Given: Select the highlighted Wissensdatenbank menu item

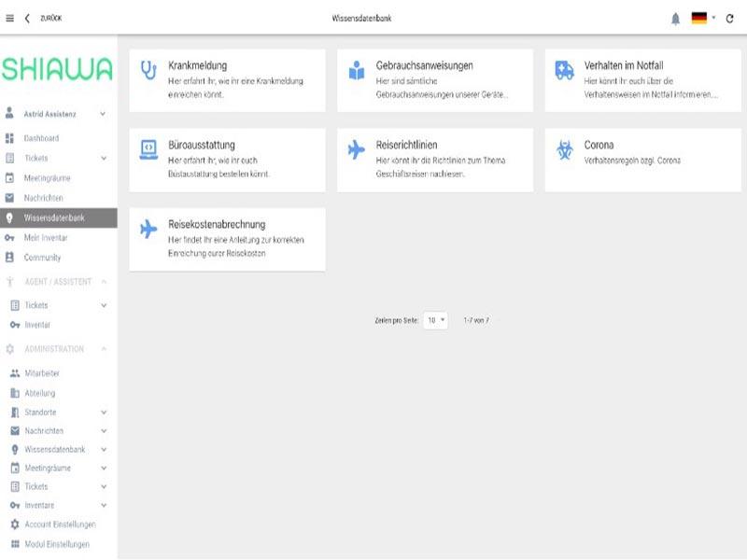Looking at the screenshot, I should point(59,217).
